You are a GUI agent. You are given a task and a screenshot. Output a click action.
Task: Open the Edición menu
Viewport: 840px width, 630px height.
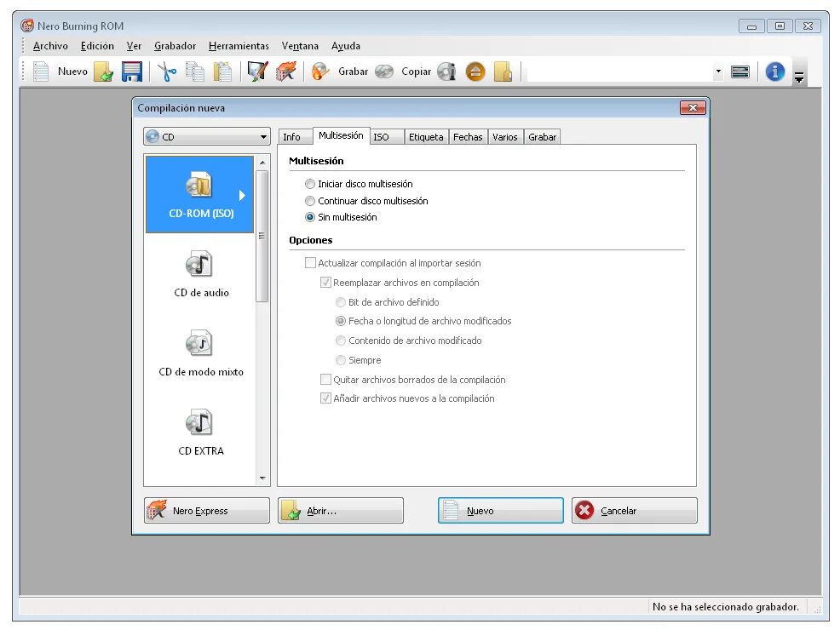coord(97,46)
